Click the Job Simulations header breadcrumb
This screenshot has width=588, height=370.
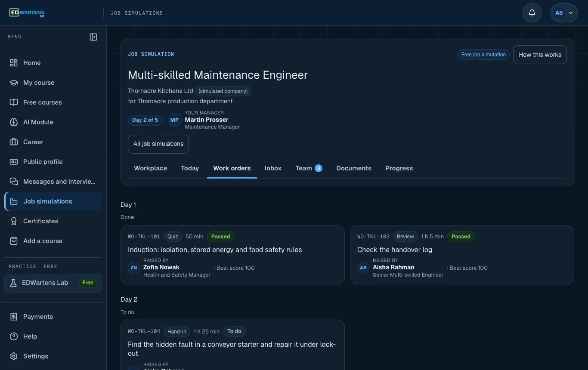(x=137, y=13)
